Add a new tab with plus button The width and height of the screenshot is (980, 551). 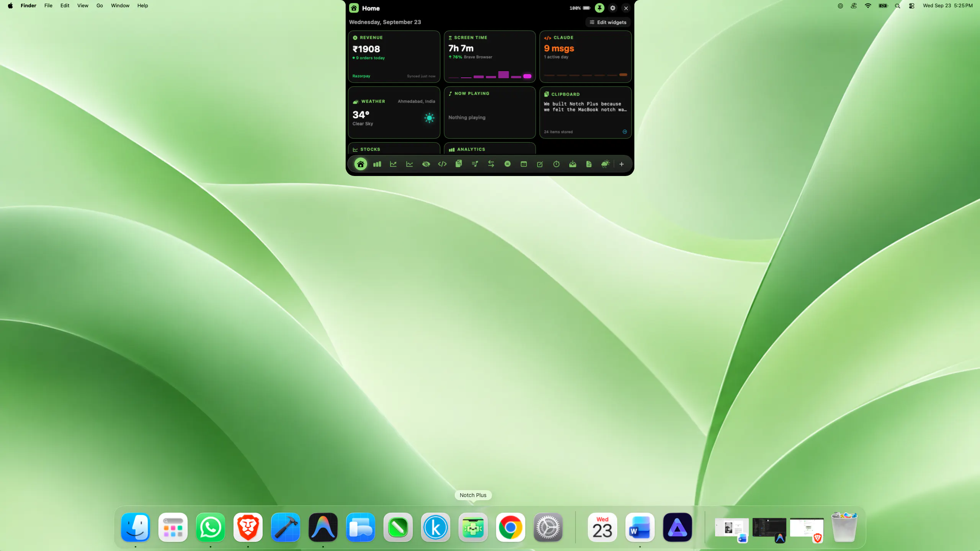click(622, 164)
